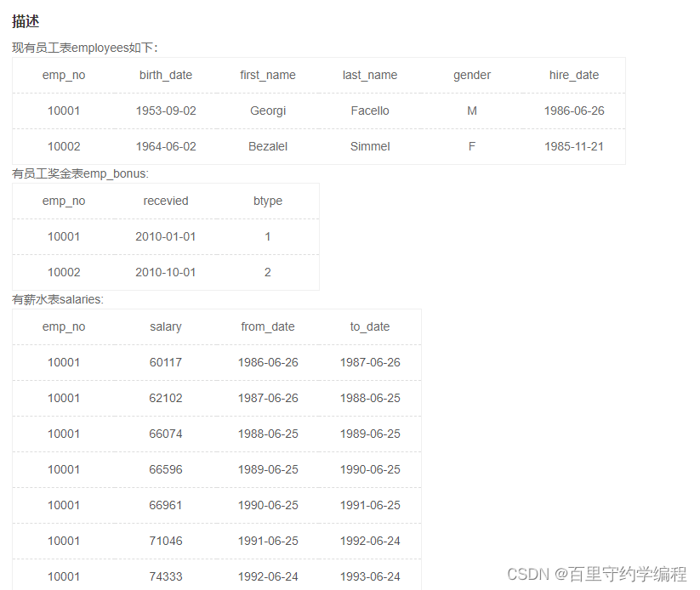Select to_date 1993-06-24
Image resolution: width=700 pixels, height=590 pixels.
click(370, 576)
